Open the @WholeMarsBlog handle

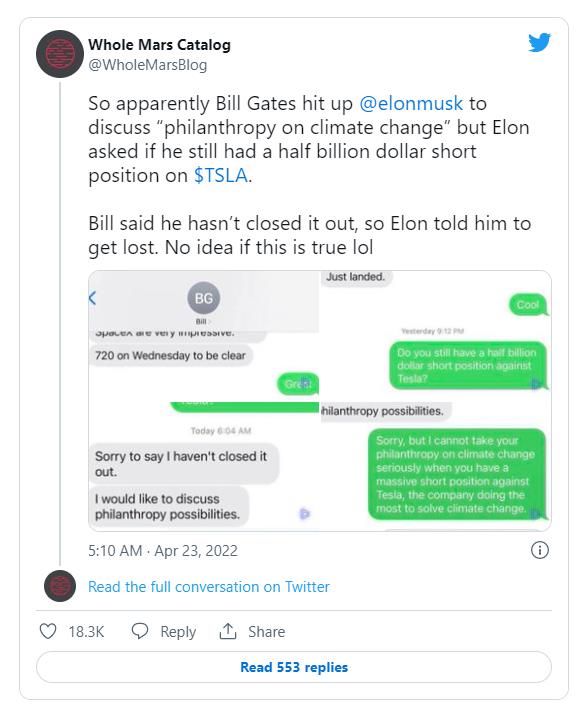pyautogui.click(x=148, y=65)
